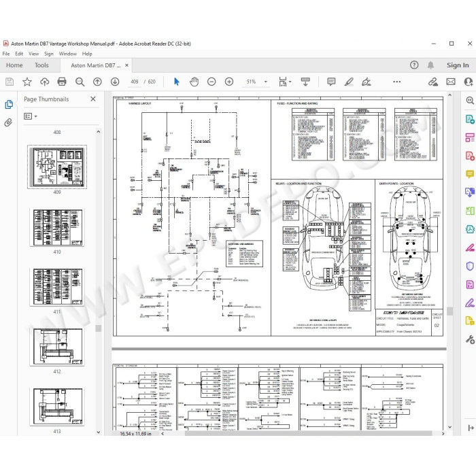476x476 pixels.
Task: Select page 411 thumbnail
Action: point(57,287)
